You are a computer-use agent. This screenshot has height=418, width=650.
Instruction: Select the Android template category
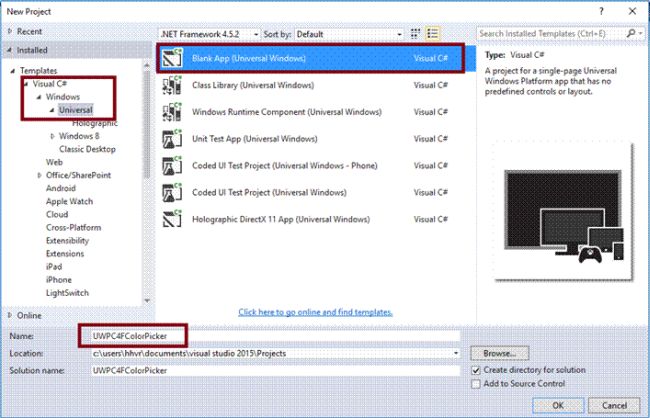coord(61,188)
